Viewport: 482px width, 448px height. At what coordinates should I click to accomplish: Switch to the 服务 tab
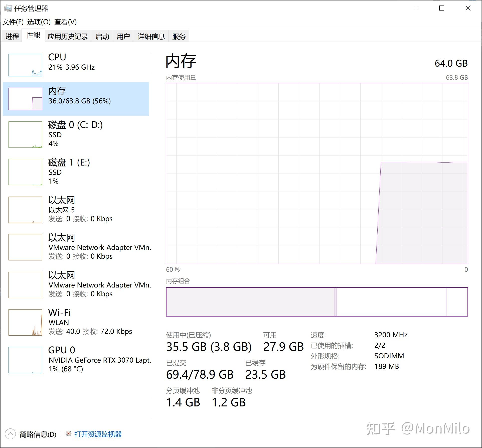pos(178,36)
